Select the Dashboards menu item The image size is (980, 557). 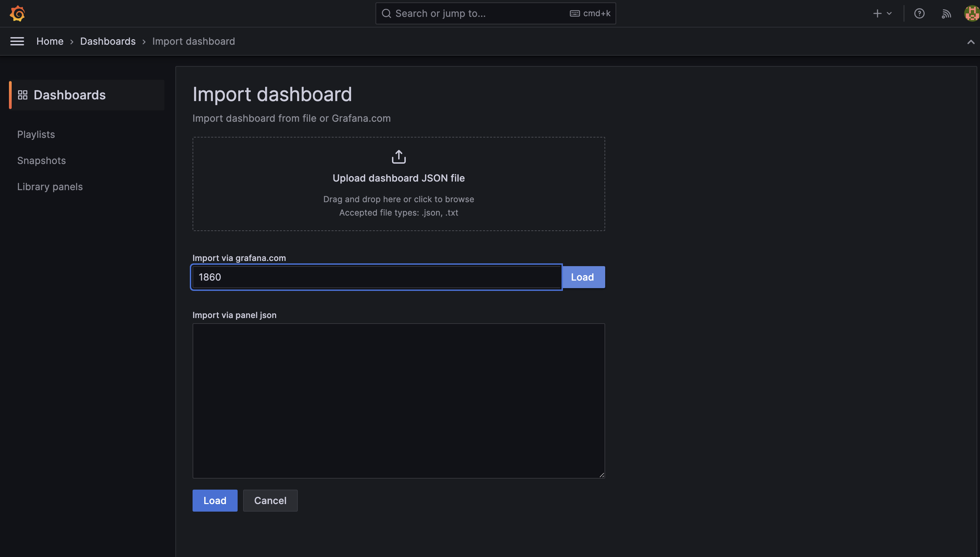pos(69,95)
